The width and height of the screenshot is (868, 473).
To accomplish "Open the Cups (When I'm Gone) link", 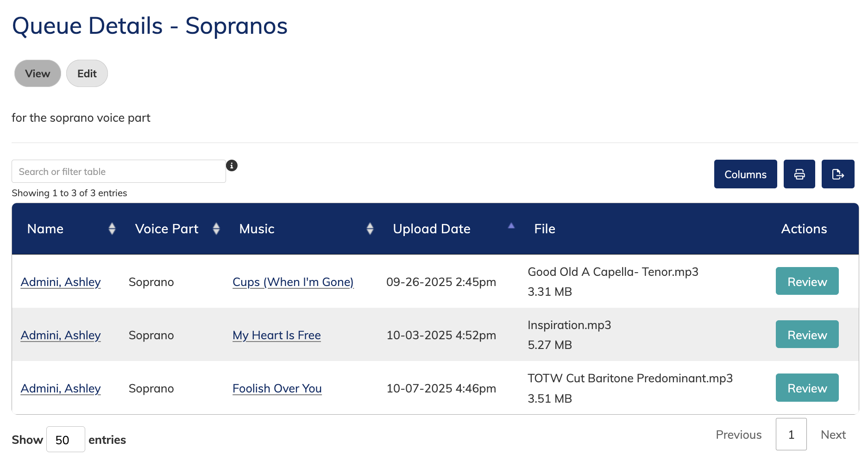I will click(x=293, y=282).
